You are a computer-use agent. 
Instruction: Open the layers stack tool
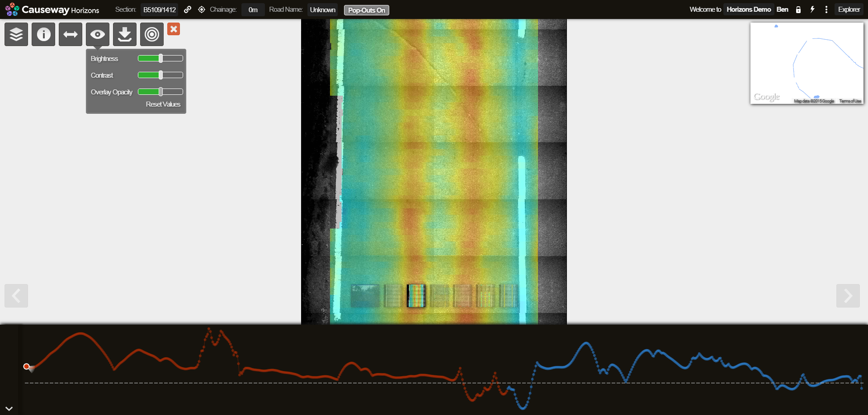point(16,34)
